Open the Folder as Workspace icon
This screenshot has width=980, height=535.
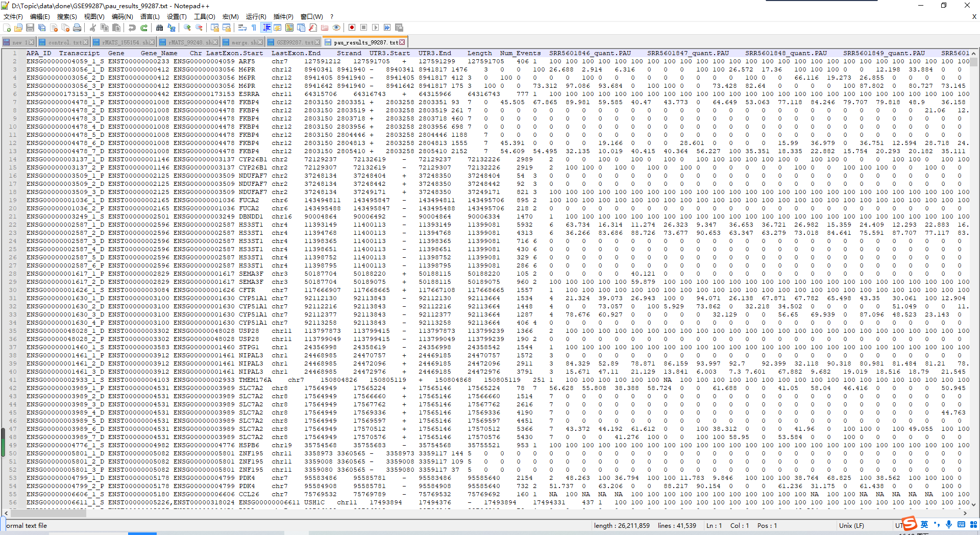325,28
